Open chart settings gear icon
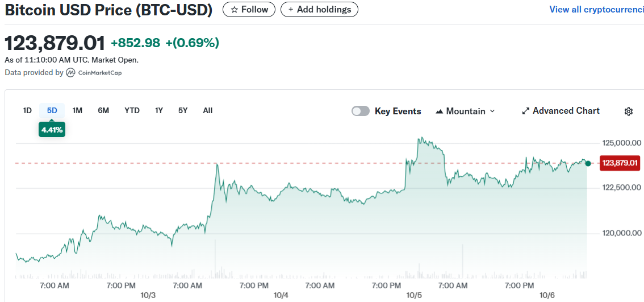Screen dimensions: 644x302 [629, 111]
